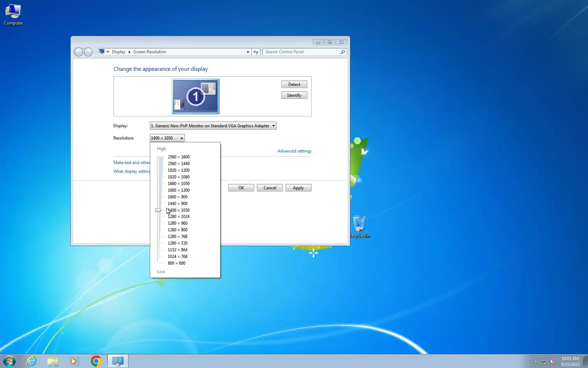Click the Screen Resolution breadcrumb
588x368 pixels.
150,52
